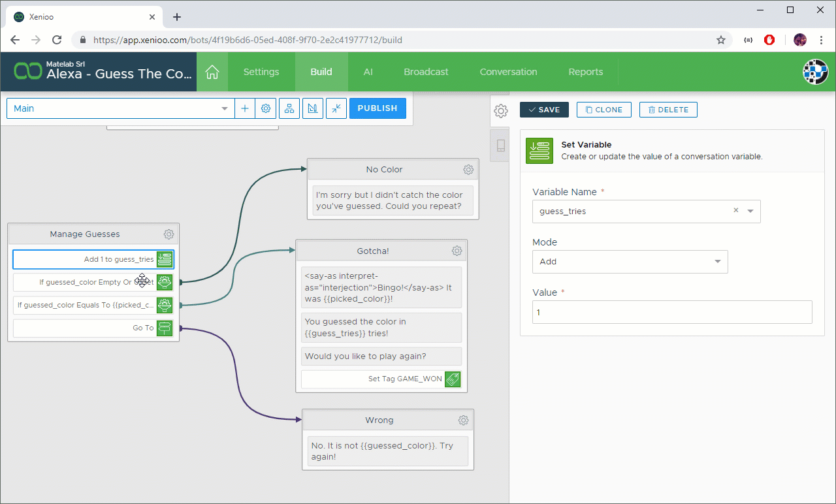The image size is (836, 504).
Task: Open the AI tab
Action: [x=368, y=72]
